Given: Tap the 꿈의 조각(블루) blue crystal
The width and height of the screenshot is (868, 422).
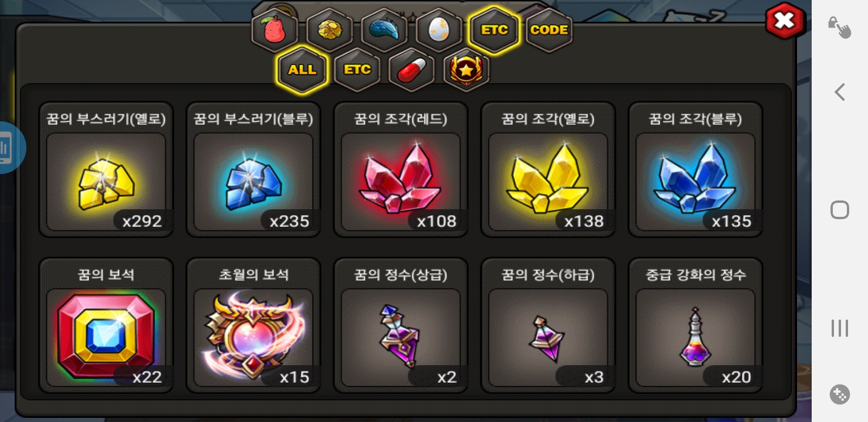Looking at the screenshot, I should [x=696, y=169].
